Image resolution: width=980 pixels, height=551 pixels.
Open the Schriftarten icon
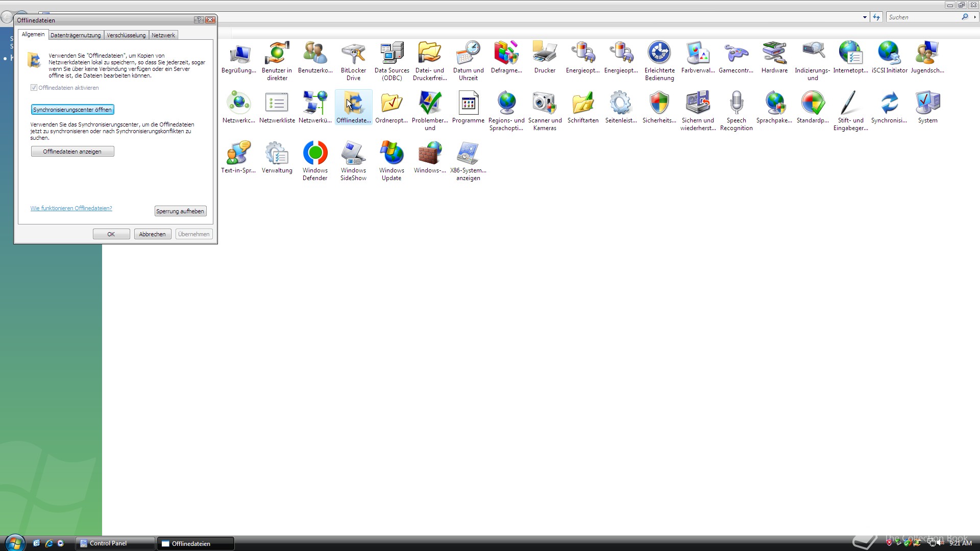583,108
